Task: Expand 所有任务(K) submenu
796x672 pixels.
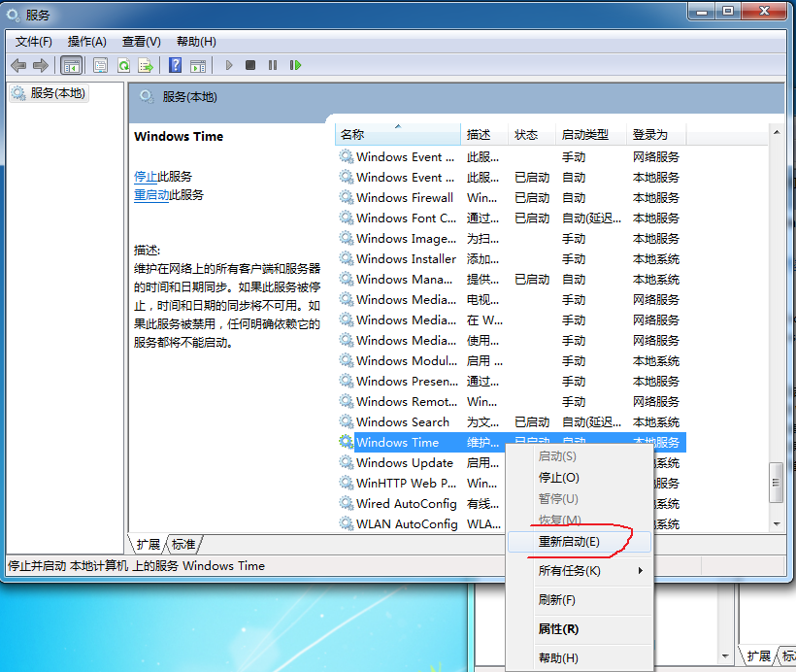Action: 580,571
